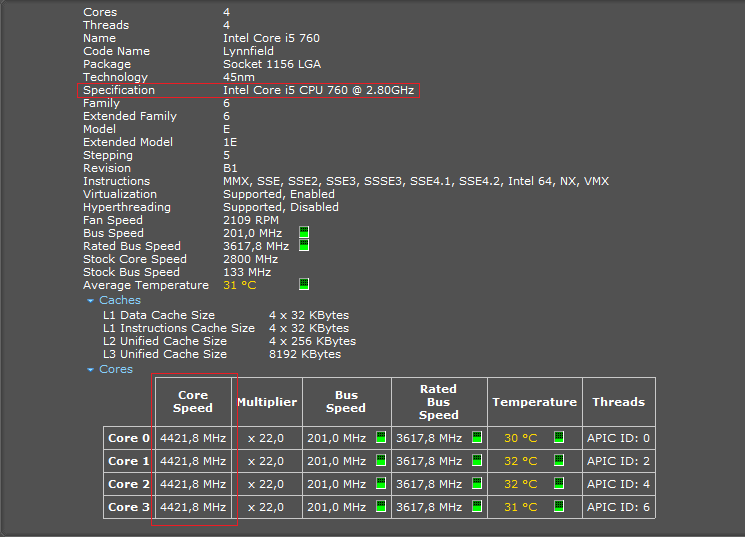Select L1 Data Cache Size row
Viewport: 745px width, 537px height.
pyautogui.click(x=226, y=315)
